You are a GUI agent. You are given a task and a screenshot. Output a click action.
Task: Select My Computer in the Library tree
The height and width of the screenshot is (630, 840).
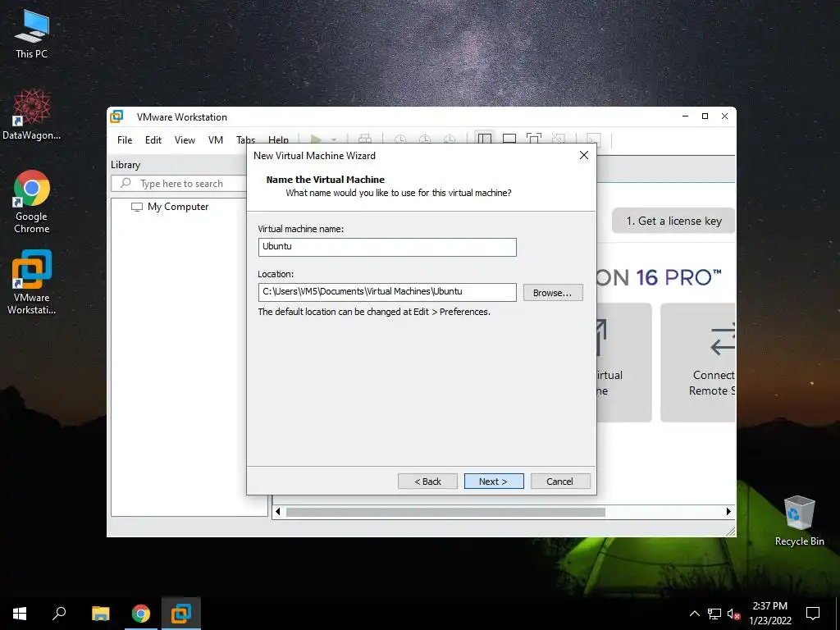(x=178, y=207)
